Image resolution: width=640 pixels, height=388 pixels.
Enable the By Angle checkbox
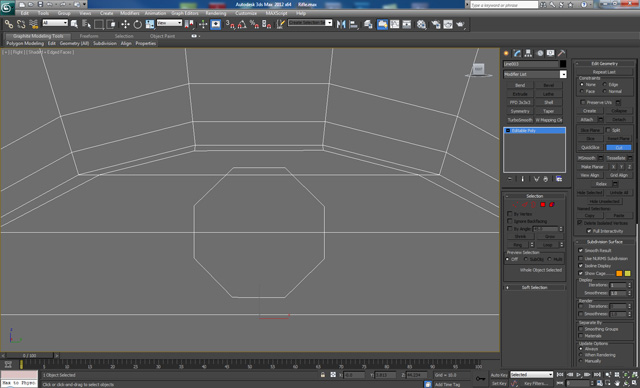tap(510, 228)
